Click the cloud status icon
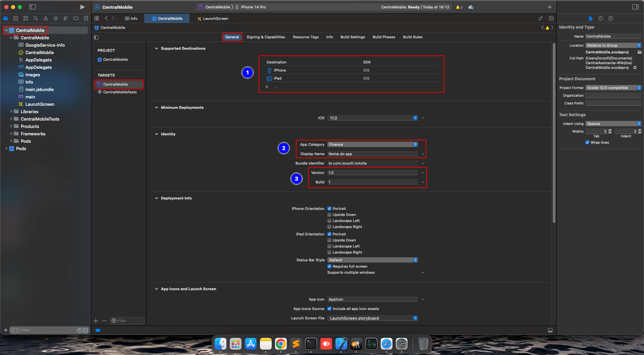The image size is (644, 355). (471, 7)
